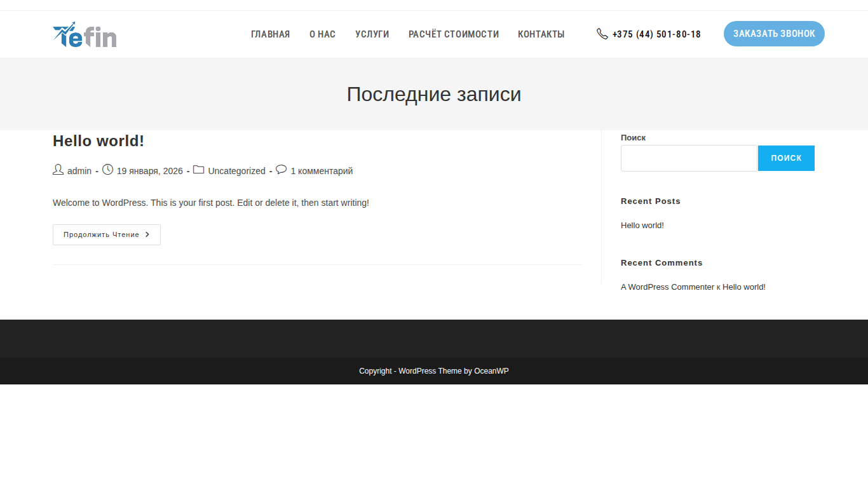Open the 1 комментарий link
This screenshot has width=868, height=488.
[x=322, y=171]
